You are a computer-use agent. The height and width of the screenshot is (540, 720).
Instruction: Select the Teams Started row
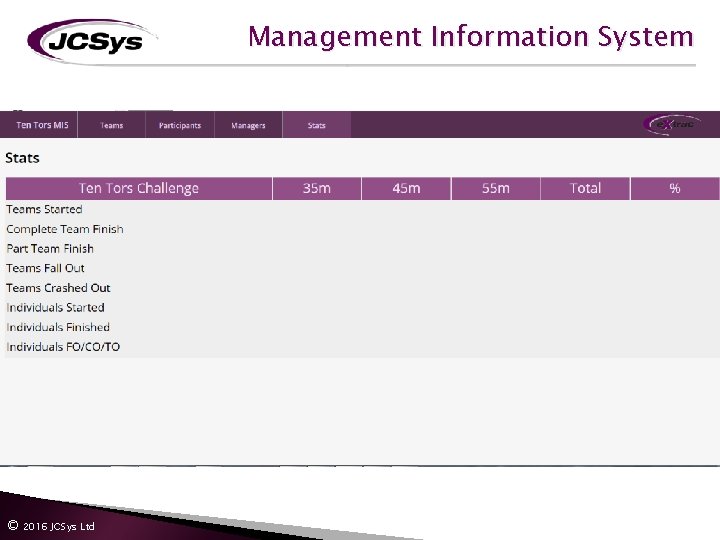coord(363,209)
